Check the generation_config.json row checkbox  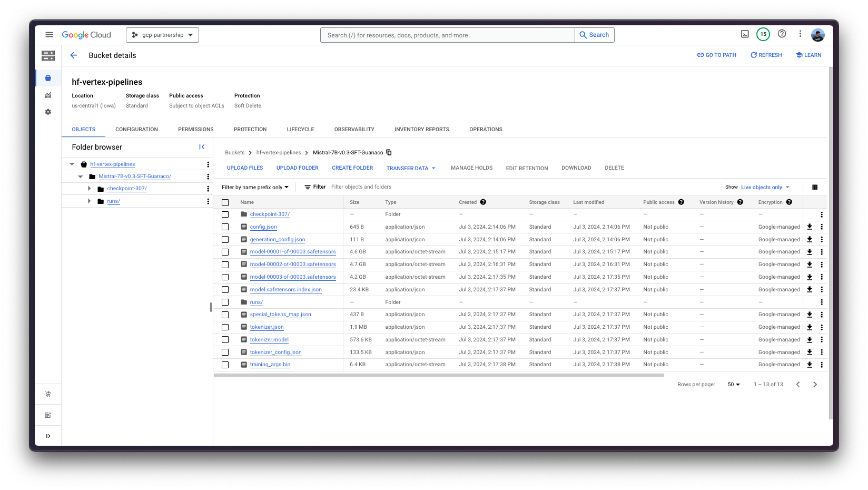pyautogui.click(x=225, y=240)
